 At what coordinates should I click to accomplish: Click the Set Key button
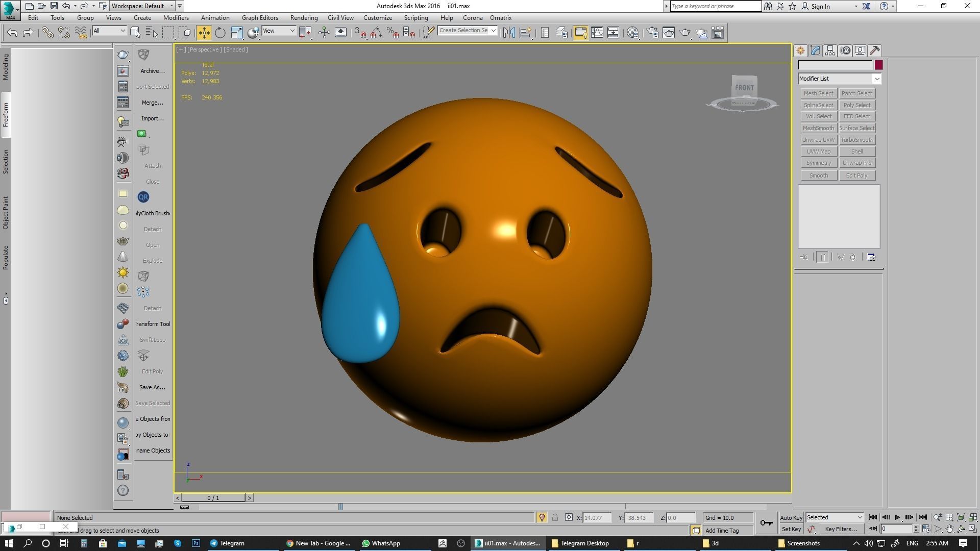tap(791, 529)
